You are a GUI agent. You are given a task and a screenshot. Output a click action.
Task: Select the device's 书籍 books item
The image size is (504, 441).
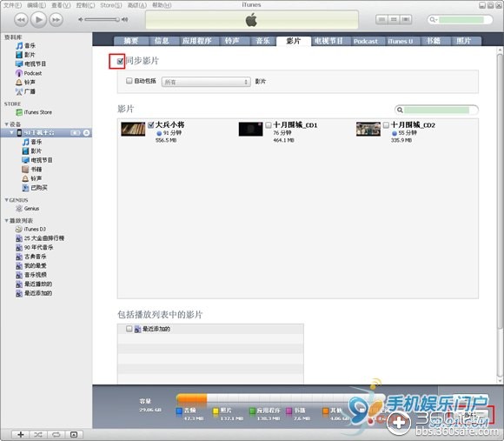click(x=32, y=170)
